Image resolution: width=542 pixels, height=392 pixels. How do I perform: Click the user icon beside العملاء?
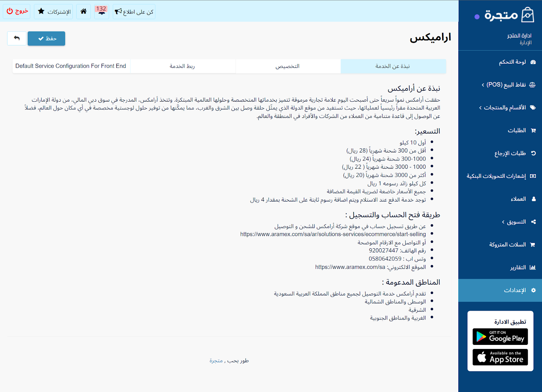click(x=534, y=199)
